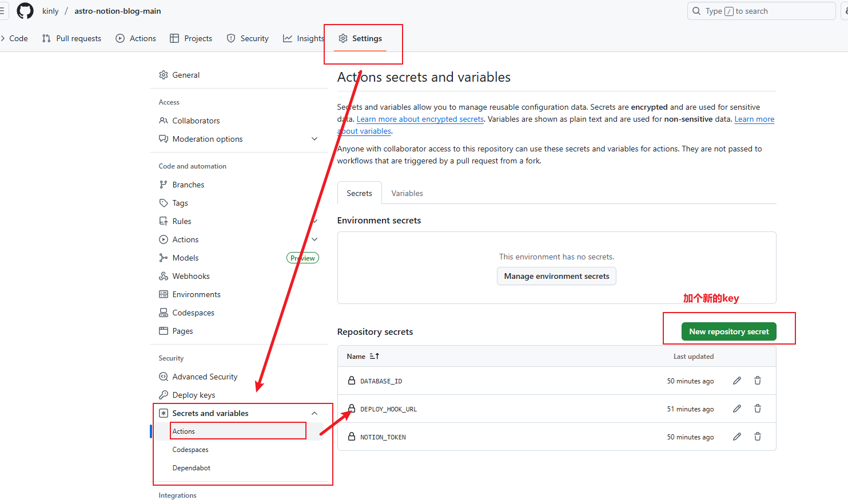Viewport: 848px width, 504px height.
Task: Click the Type to search field
Action: (x=761, y=11)
